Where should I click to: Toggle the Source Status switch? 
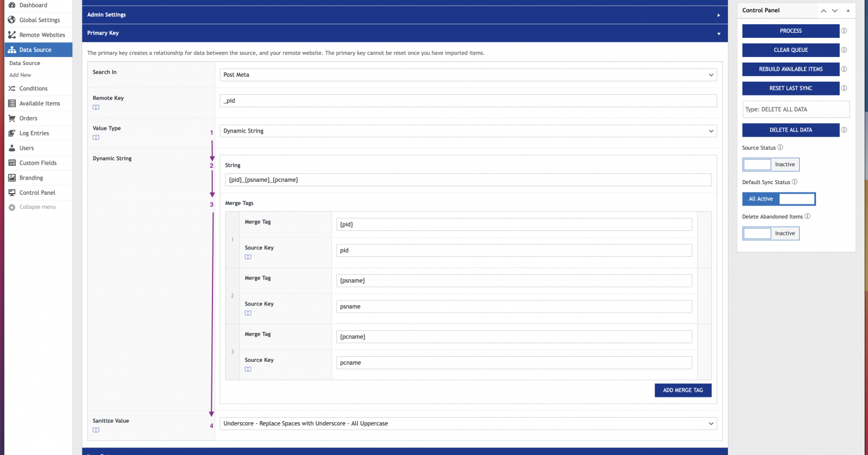click(771, 165)
